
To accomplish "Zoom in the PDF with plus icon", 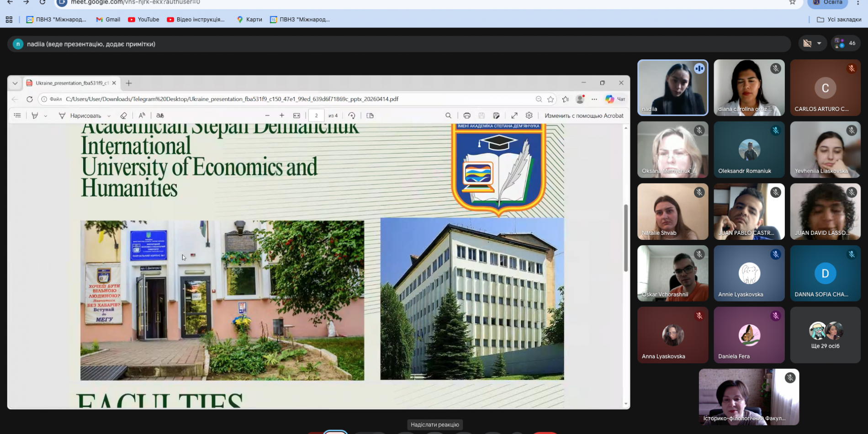I will [x=282, y=116].
